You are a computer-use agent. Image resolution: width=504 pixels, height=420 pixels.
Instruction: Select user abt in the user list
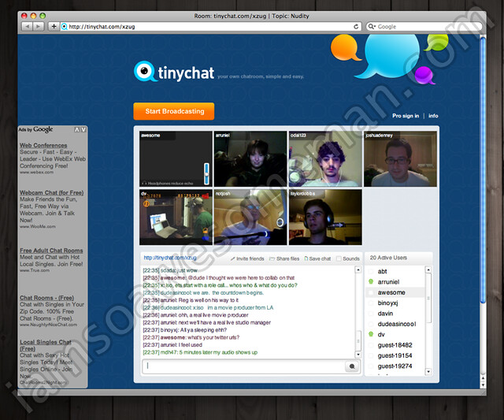click(382, 271)
